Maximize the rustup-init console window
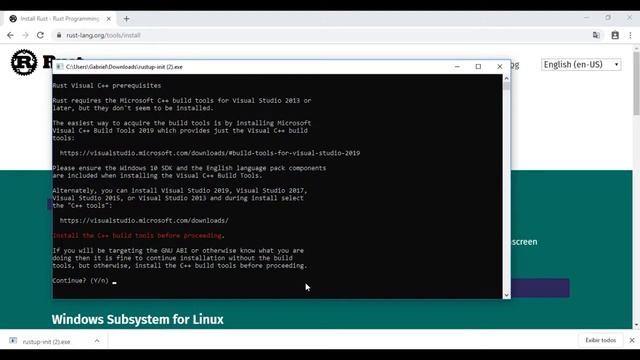Screen dimensions: 640x360 point(478,67)
